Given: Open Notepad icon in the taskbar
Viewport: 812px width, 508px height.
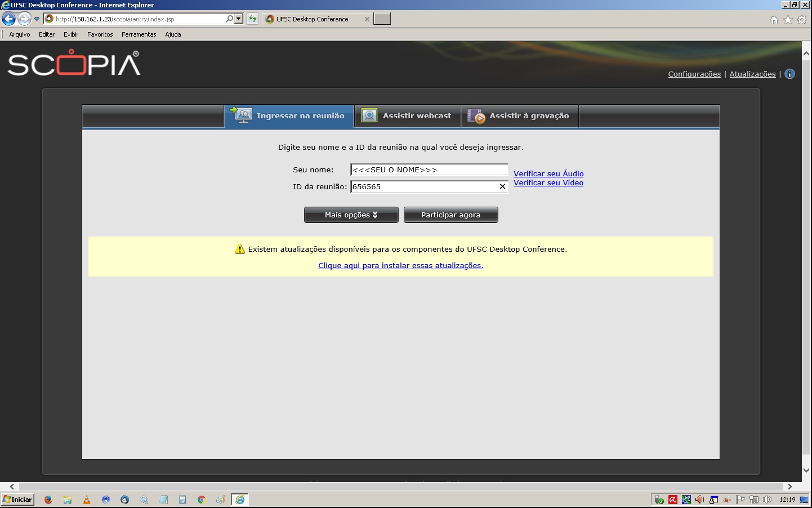Looking at the screenshot, I should [163, 500].
